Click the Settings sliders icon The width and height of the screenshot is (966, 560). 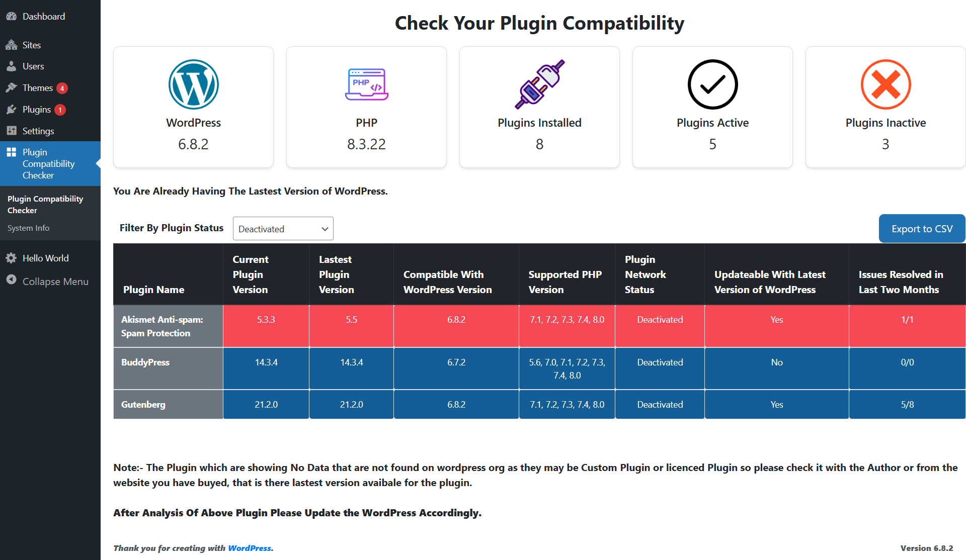[x=11, y=131]
